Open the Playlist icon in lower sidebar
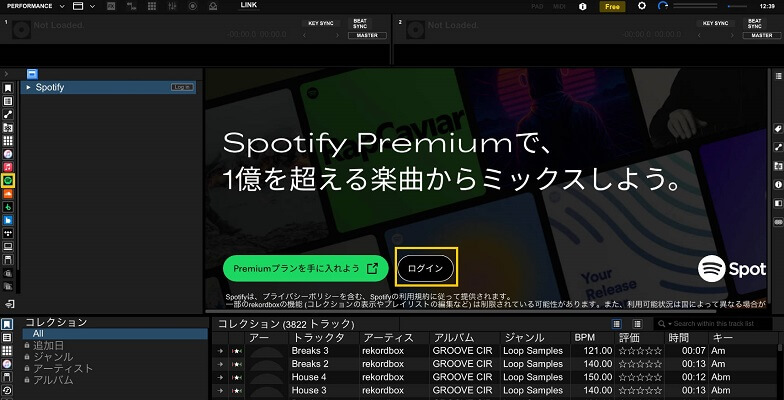 (x=8, y=338)
